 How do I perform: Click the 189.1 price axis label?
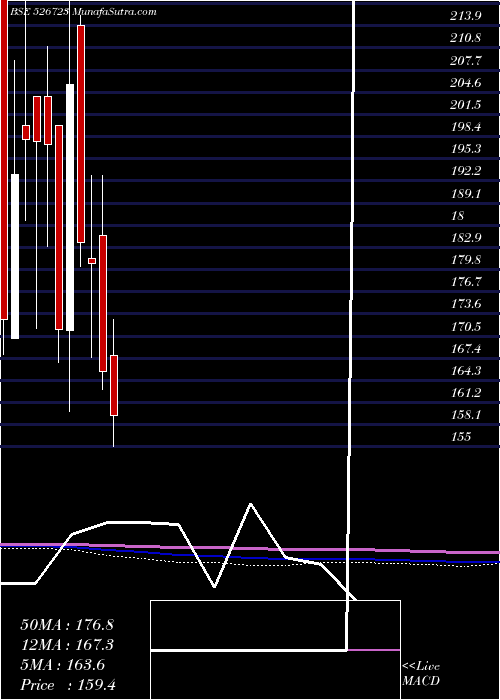[x=466, y=194]
